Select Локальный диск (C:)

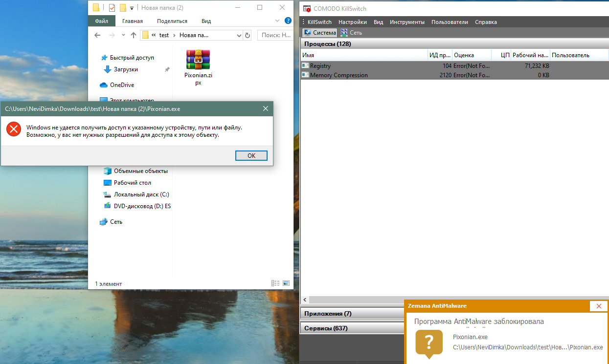click(136, 194)
